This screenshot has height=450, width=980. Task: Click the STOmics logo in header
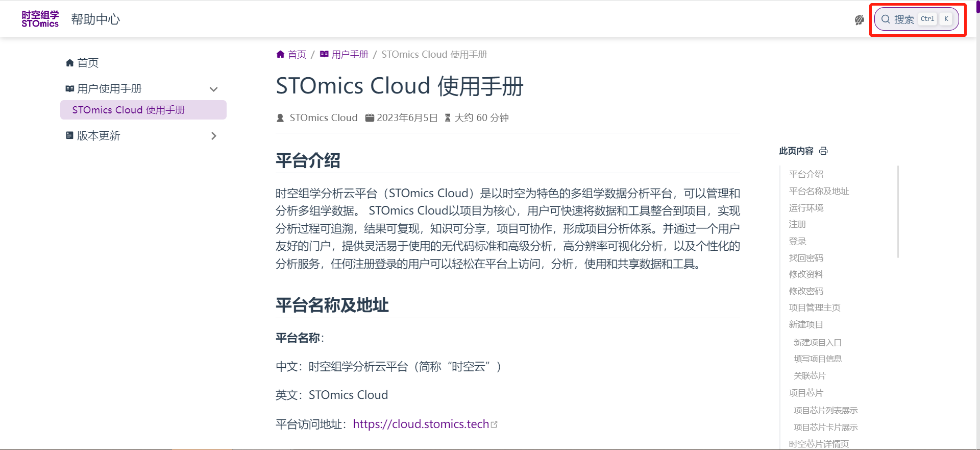pyautogui.click(x=40, y=19)
